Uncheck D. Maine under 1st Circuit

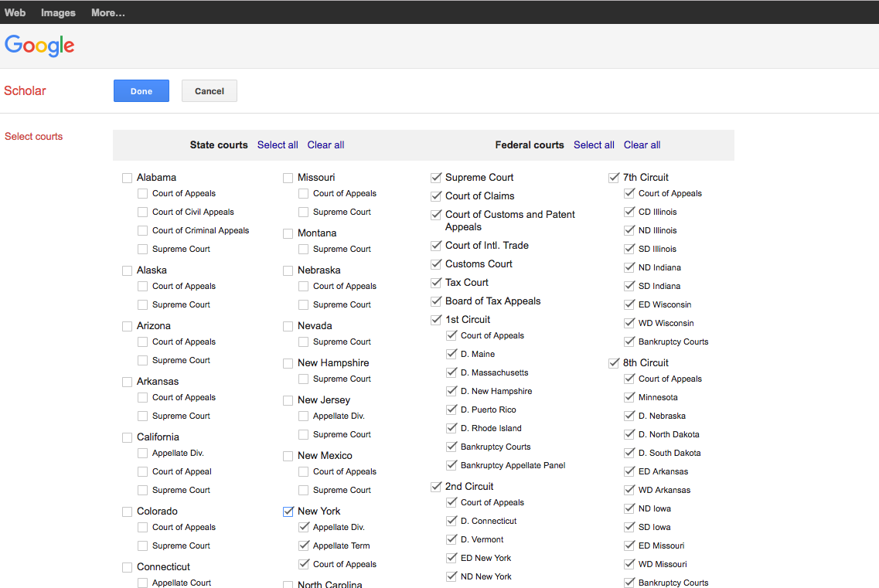tap(451, 354)
